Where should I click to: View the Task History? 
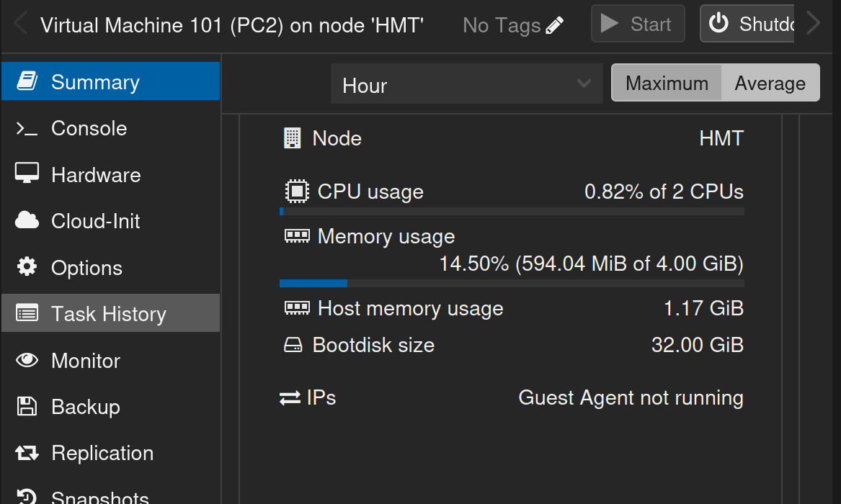point(110,312)
